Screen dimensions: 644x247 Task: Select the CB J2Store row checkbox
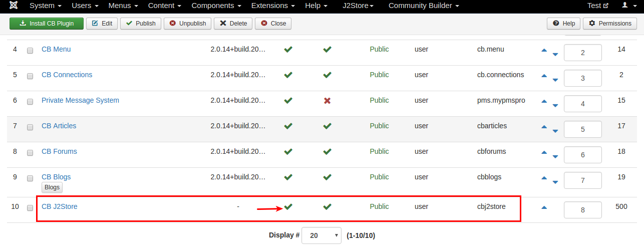(x=30, y=208)
